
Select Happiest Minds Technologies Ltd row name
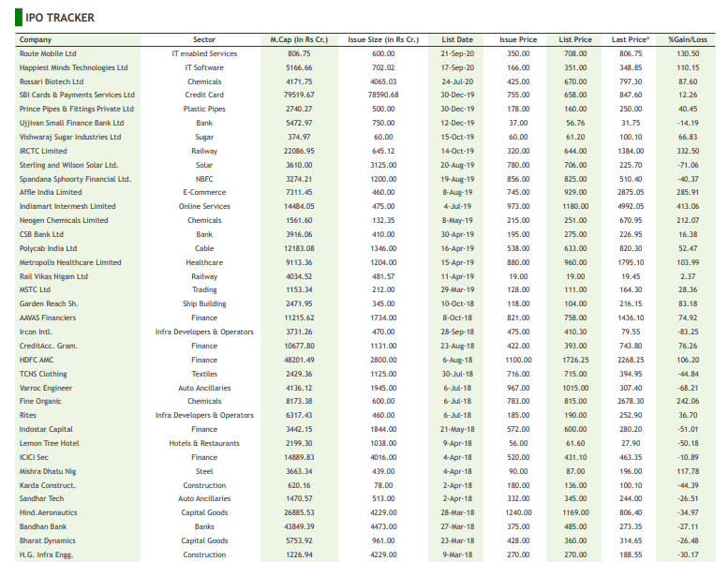coord(73,67)
